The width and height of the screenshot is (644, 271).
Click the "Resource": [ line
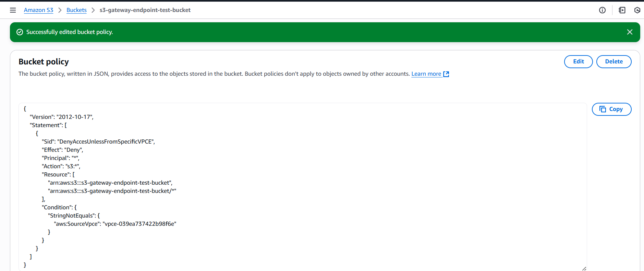point(58,174)
